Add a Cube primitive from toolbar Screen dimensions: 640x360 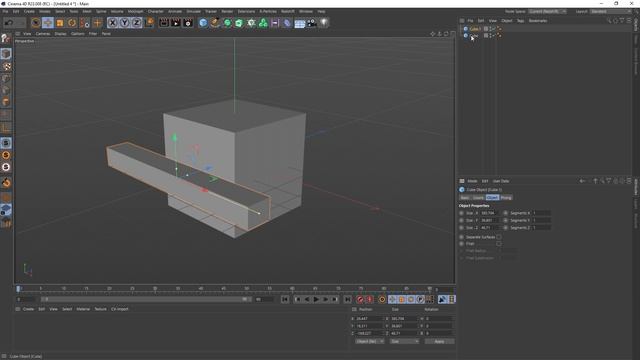pos(203,23)
